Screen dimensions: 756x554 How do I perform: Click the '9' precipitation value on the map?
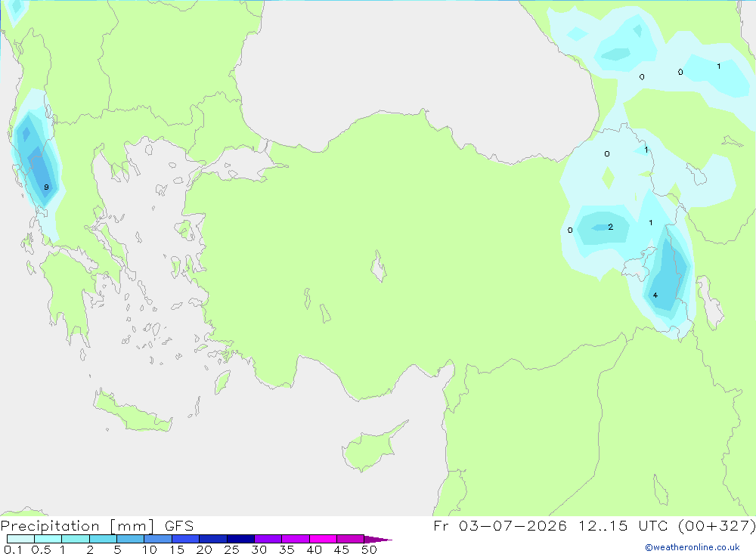(46, 187)
